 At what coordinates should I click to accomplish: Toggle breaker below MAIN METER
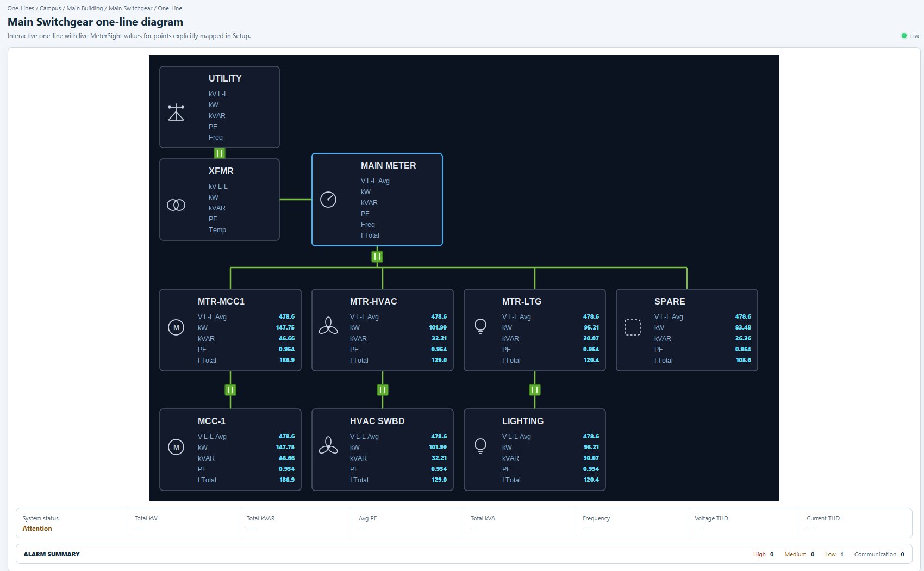377,257
